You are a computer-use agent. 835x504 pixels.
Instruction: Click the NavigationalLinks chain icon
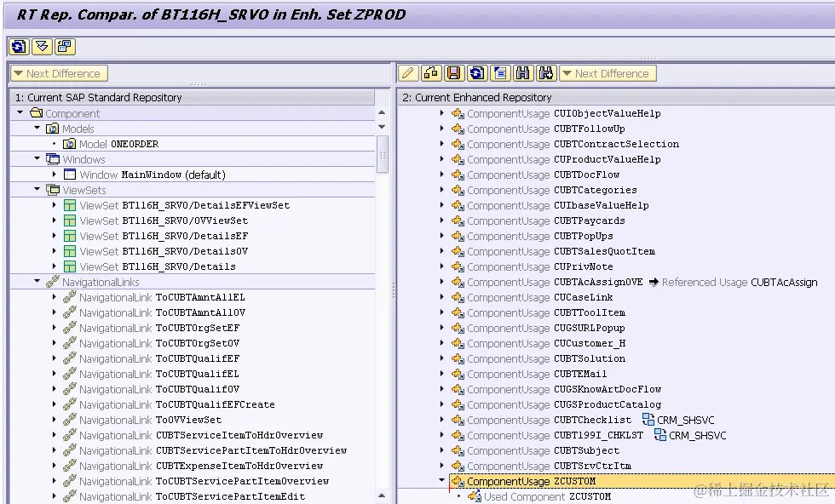coord(53,282)
